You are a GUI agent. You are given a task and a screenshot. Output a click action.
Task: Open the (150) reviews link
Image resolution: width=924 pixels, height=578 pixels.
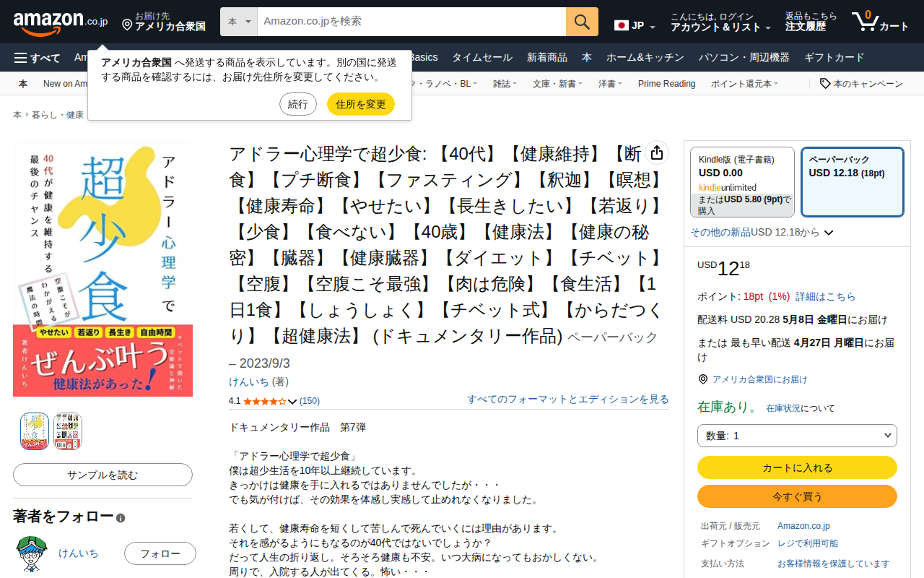click(x=310, y=401)
